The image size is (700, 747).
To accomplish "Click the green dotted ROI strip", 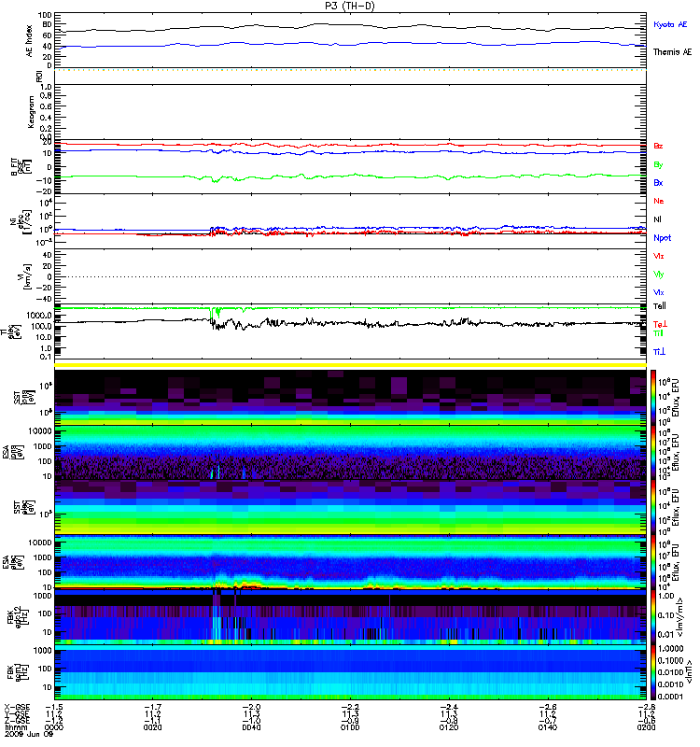I will 351,70.
